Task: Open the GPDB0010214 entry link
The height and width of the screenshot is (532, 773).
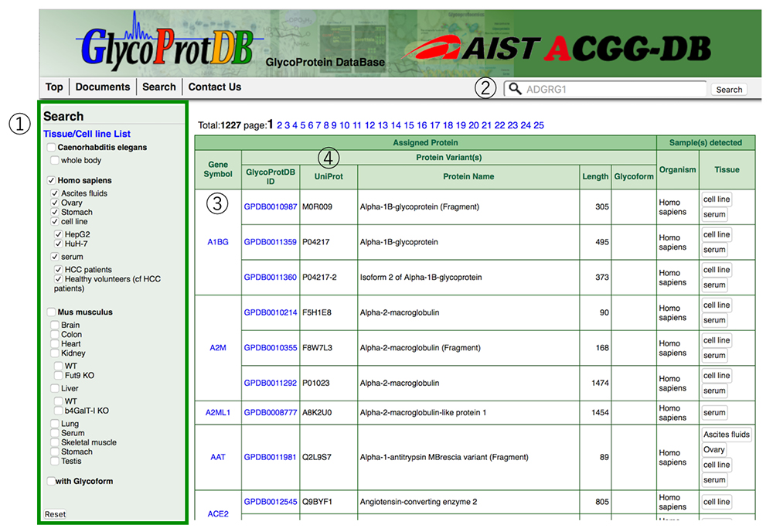Action: pos(271,312)
